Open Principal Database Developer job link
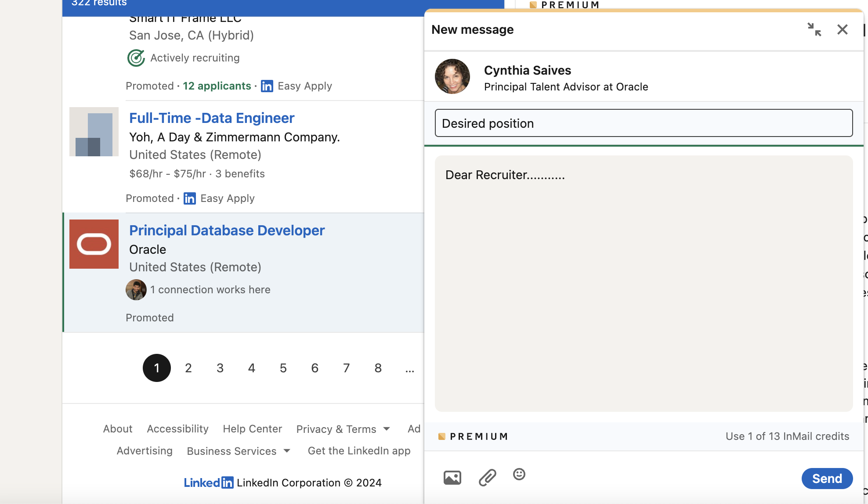Viewport: 868px width, 504px height. click(227, 230)
